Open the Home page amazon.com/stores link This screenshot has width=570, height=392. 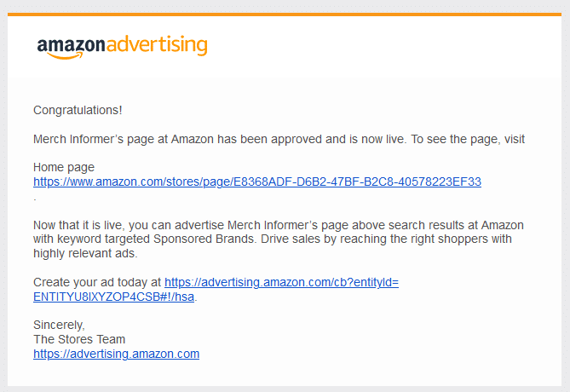257,182
